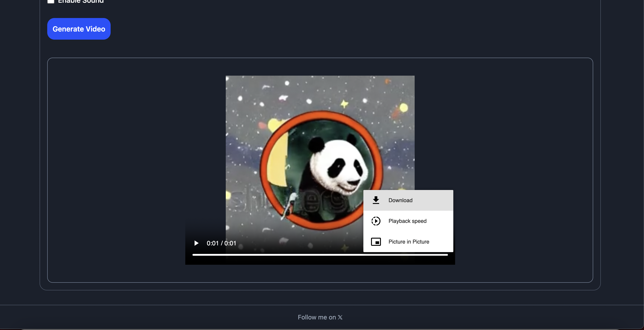Click the Picture in Picture rectangle icon
Image resolution: width=644 pixels, height=330 pixels.
(376, 242)
